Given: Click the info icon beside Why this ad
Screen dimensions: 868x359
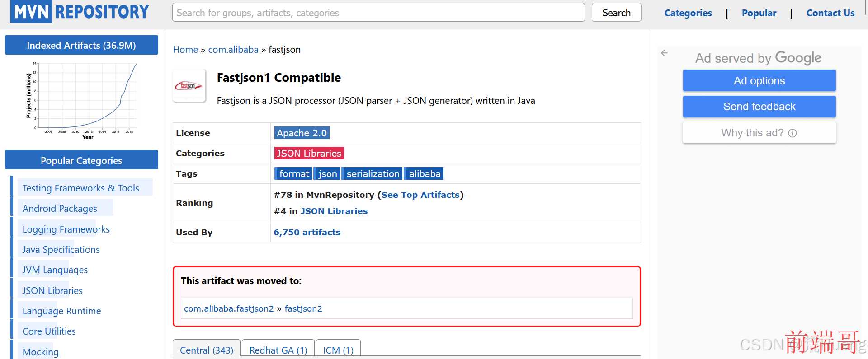Looking at the screenshot, I should (x=793, y=133).
